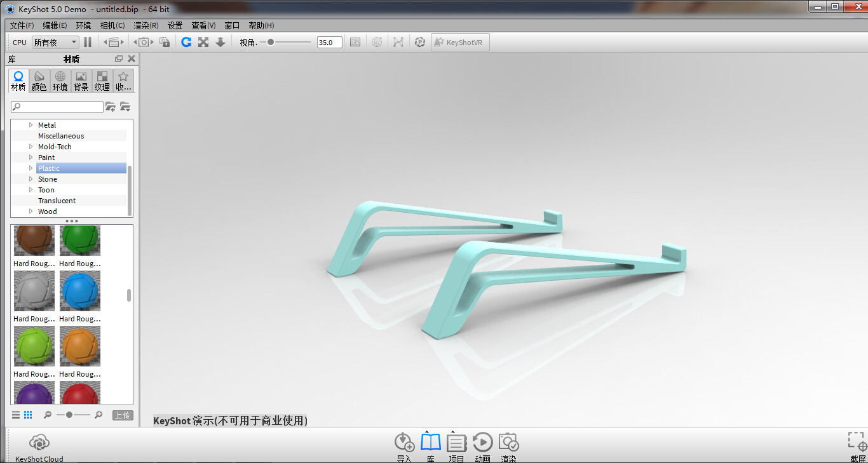868x463 pixels.
Task: Expand the Paint category
Action: point(31,158)
